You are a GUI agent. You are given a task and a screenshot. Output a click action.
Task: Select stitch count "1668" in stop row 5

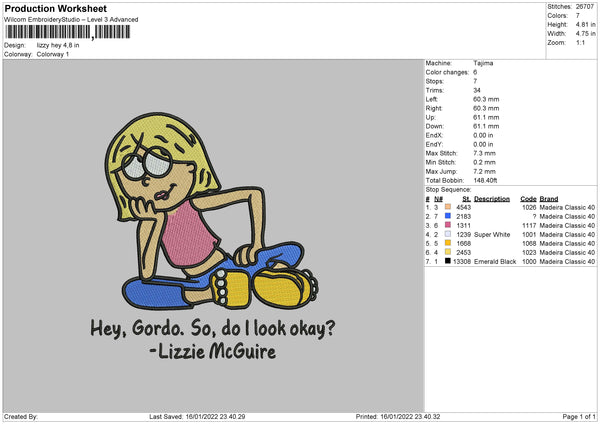coord(463,243)
